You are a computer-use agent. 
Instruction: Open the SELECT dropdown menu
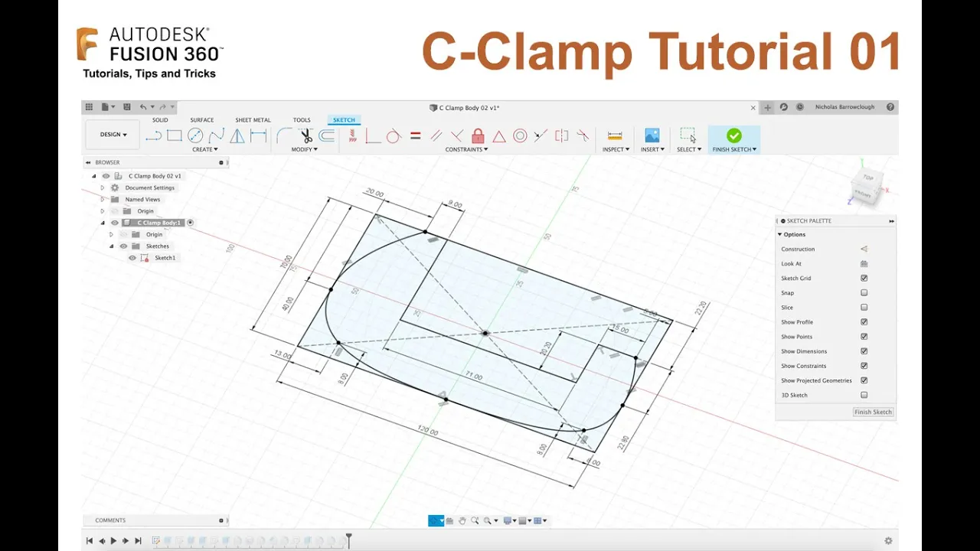[689, 149]
